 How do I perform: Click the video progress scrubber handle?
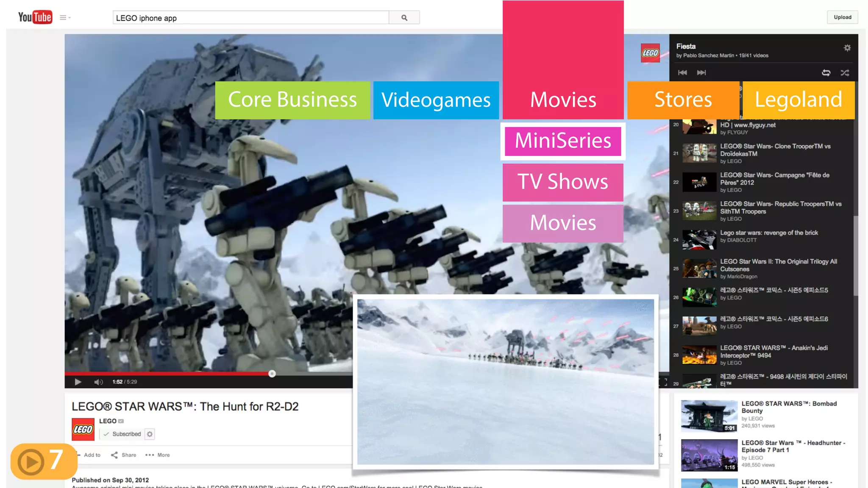[272, 373]
